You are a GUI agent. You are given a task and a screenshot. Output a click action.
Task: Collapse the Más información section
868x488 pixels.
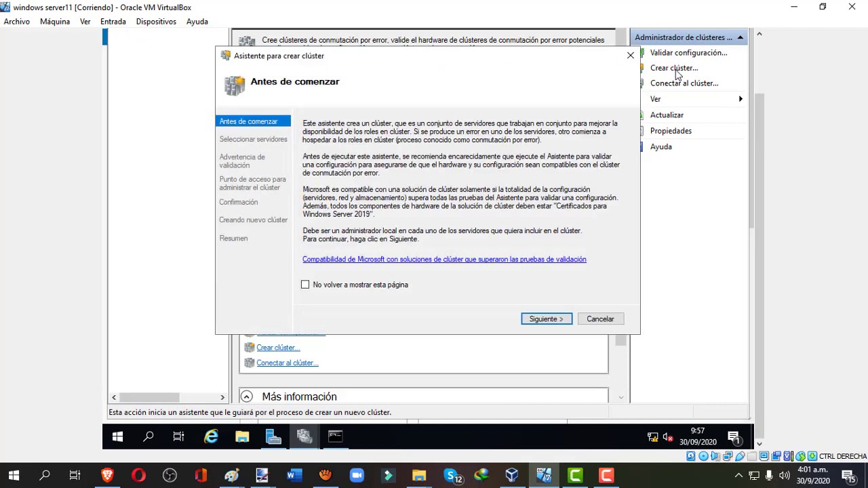247,396
